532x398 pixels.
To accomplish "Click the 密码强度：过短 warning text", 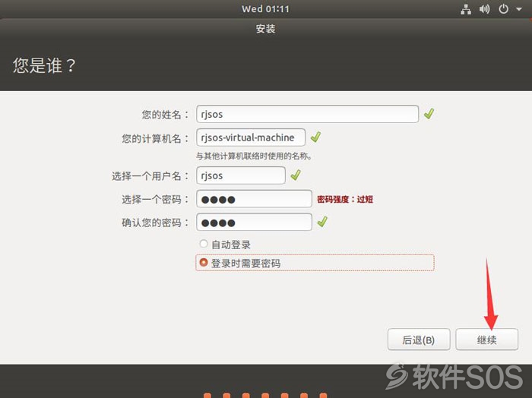I will [x=345, y=199].
